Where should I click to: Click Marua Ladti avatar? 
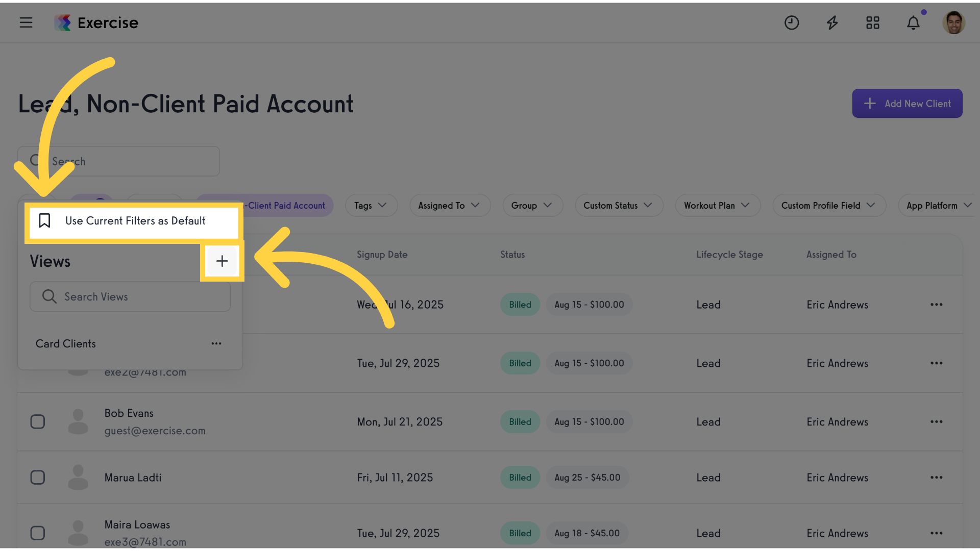click(78, 478)
